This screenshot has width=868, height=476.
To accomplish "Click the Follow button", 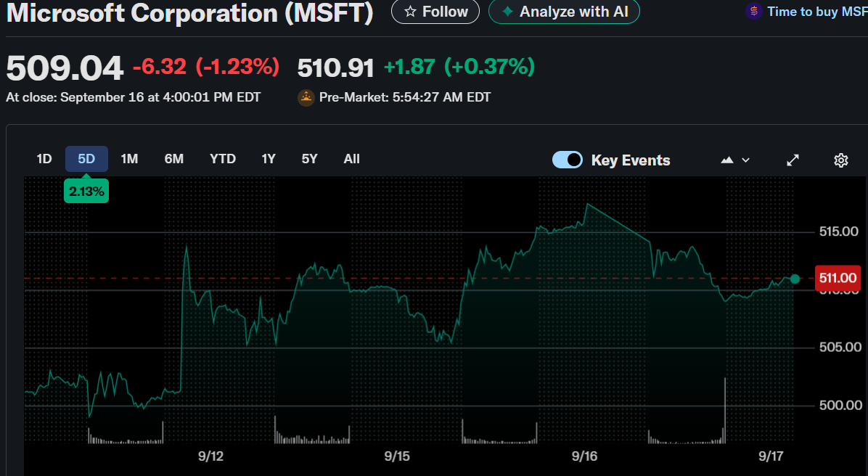I will 435,12.
